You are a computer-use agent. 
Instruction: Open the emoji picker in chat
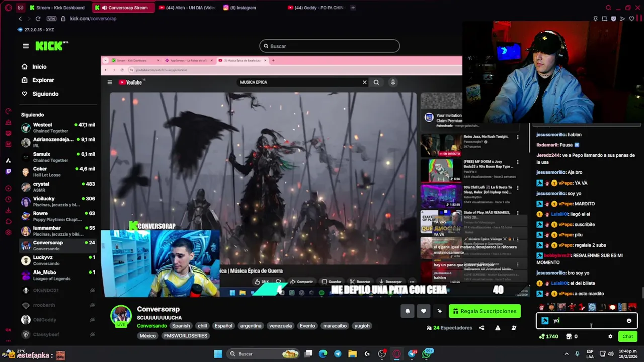(629, 321)
